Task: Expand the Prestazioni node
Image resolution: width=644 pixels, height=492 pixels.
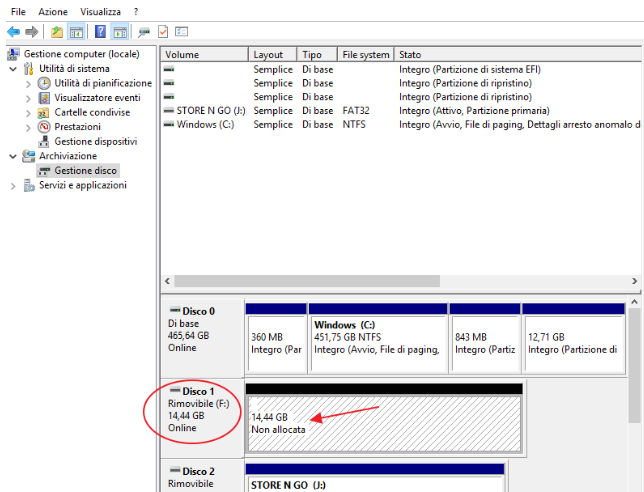Action: coord(28,128)
